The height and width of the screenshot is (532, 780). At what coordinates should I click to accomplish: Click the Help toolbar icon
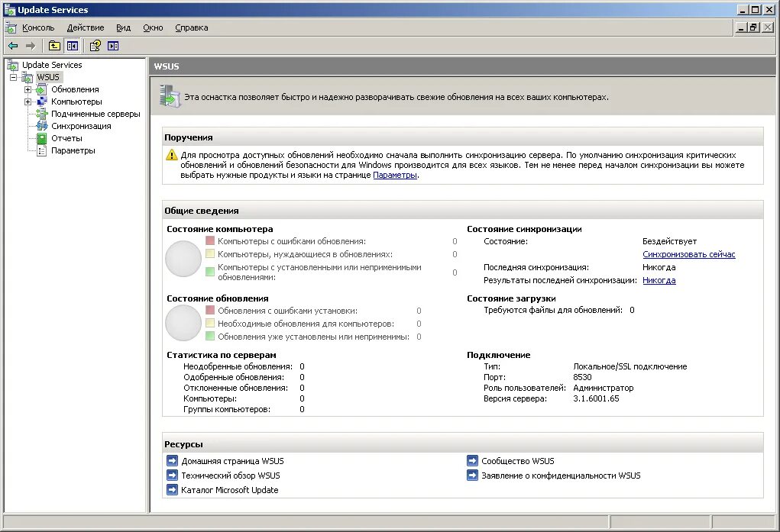(95, 46)
